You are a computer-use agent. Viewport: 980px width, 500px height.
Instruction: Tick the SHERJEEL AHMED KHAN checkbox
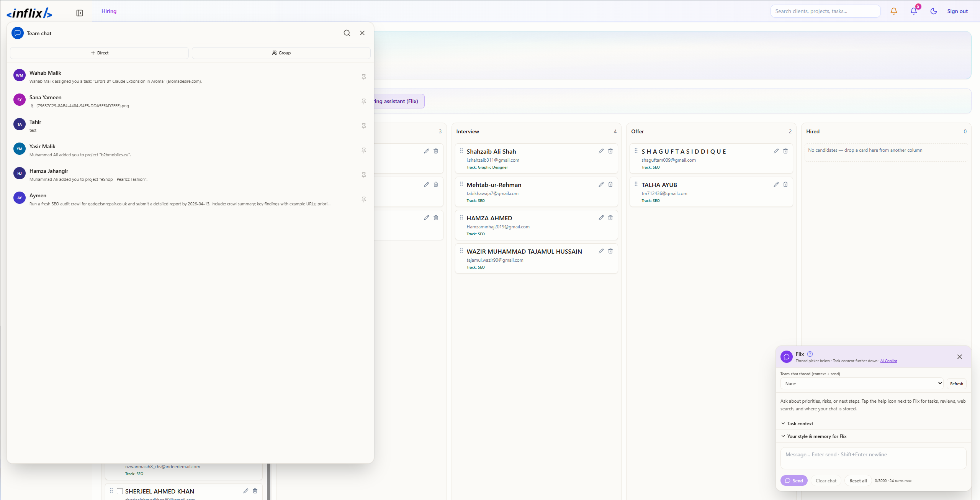(120, 491)
